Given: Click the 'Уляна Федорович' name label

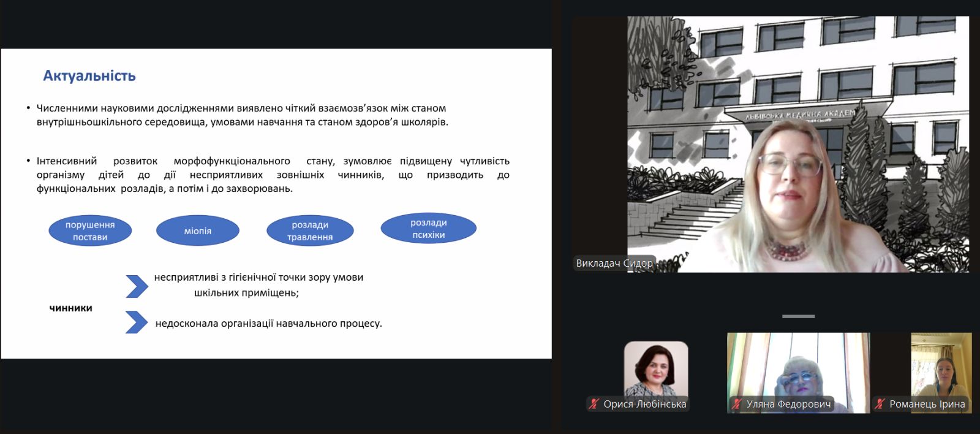Looking at the screenshot, I should click(x=788, y=404).
